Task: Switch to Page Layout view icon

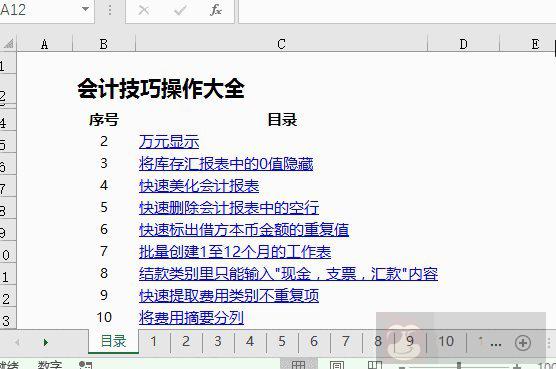Action: [x=337, y=364]
